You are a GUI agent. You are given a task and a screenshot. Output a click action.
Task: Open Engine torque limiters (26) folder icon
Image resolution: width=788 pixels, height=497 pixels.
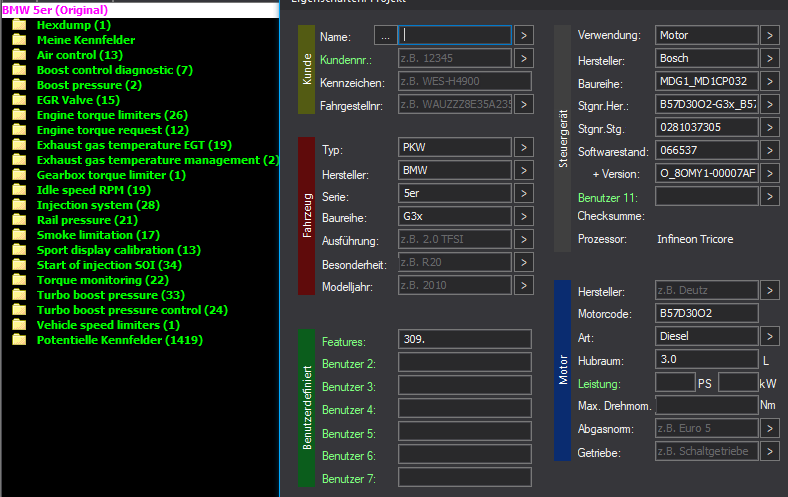[19, 115]
